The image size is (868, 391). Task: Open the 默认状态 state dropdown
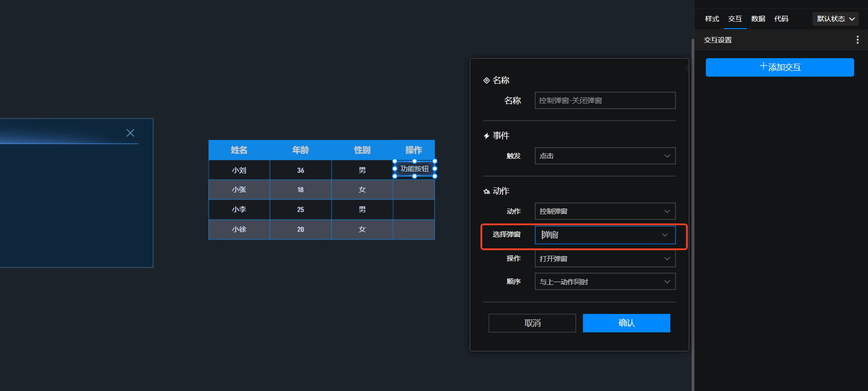click(835, 19)
